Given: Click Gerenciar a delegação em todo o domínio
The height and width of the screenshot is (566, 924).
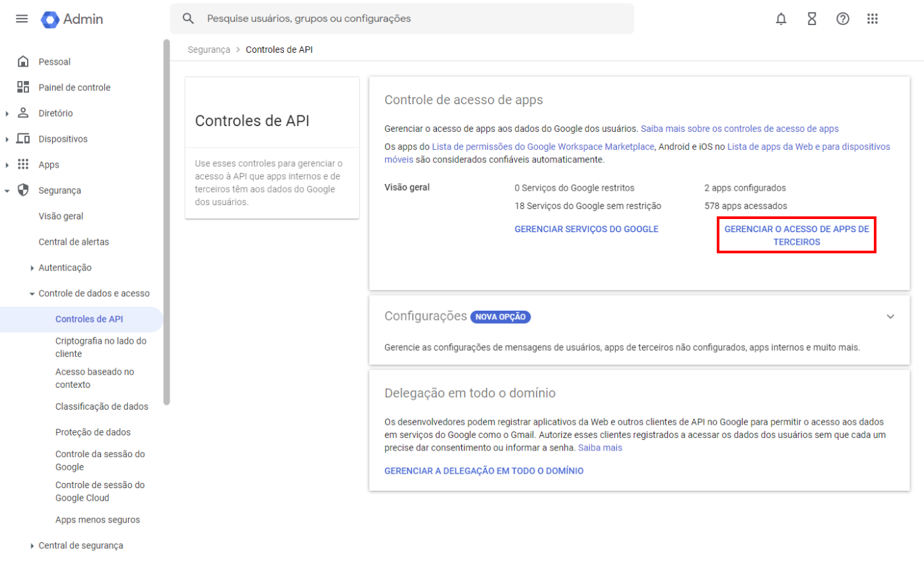Looking at the screenshot, I should coord(484,471).
